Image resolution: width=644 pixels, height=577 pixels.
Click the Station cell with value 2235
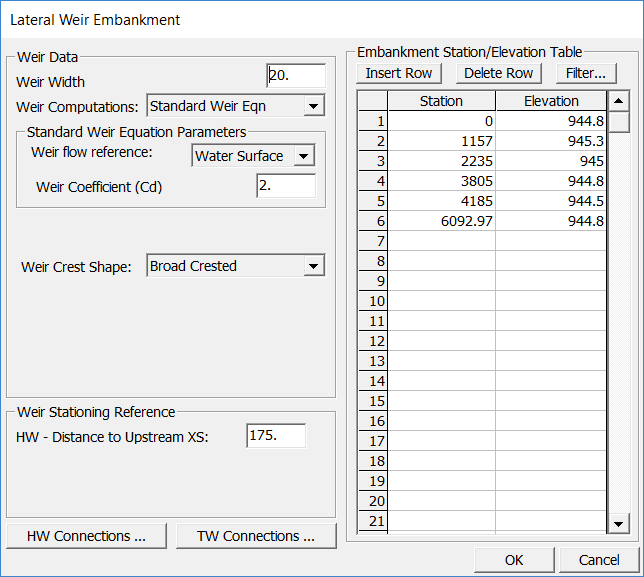[442, 161]
